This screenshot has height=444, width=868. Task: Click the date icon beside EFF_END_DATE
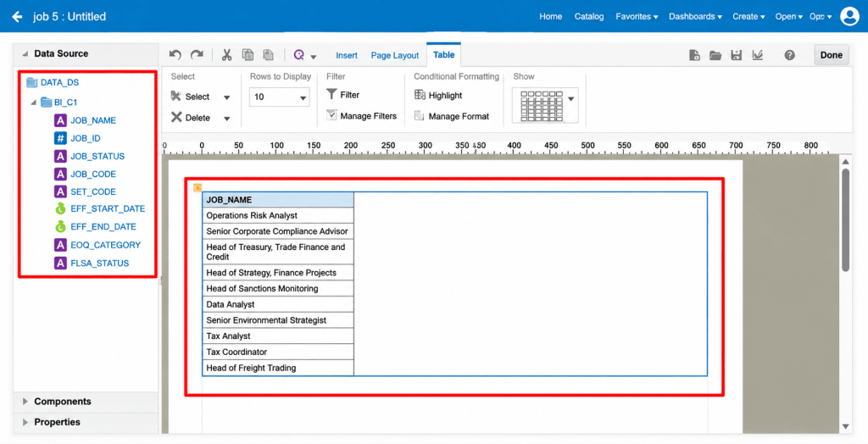tap(60, 226)
